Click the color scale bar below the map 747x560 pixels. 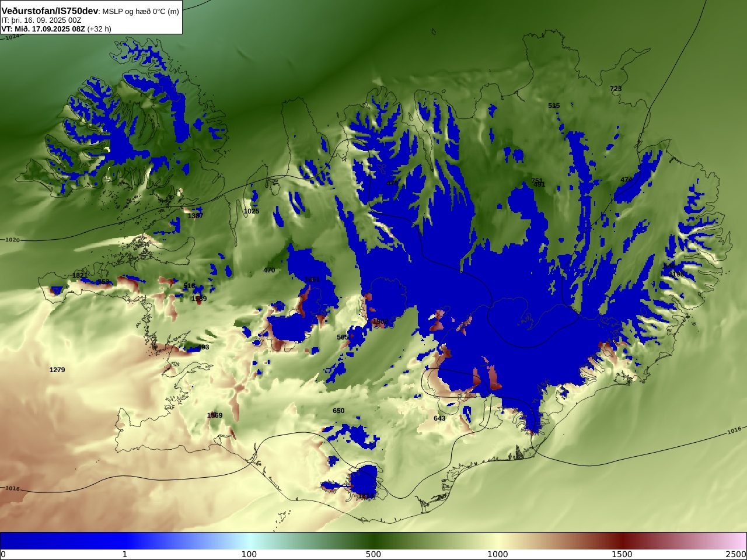(373, 541)
